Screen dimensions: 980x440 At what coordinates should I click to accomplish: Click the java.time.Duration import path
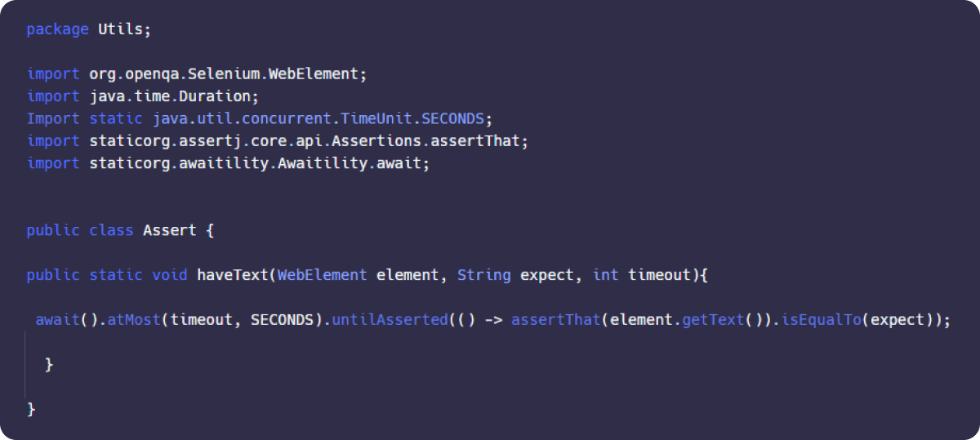[174, 96]
